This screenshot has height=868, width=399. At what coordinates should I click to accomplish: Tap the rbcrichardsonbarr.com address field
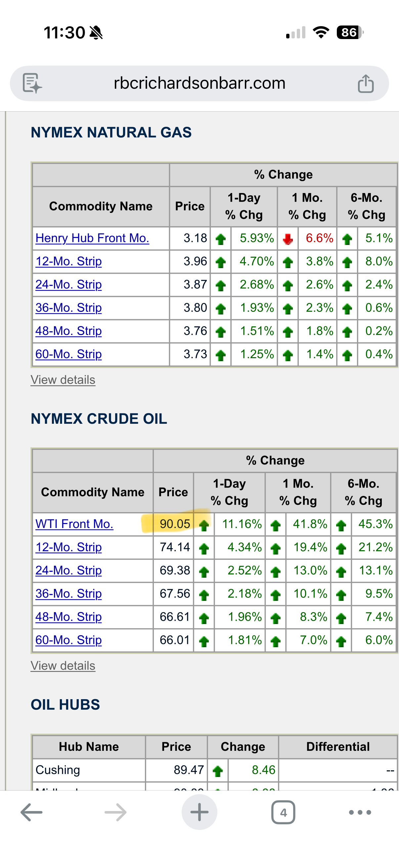click(199, 83)
